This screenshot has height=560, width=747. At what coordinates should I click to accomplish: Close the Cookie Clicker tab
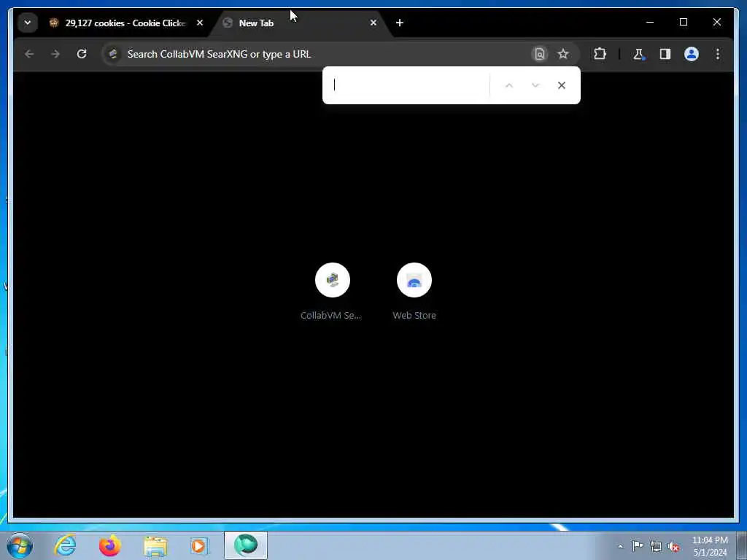point(200,23)
